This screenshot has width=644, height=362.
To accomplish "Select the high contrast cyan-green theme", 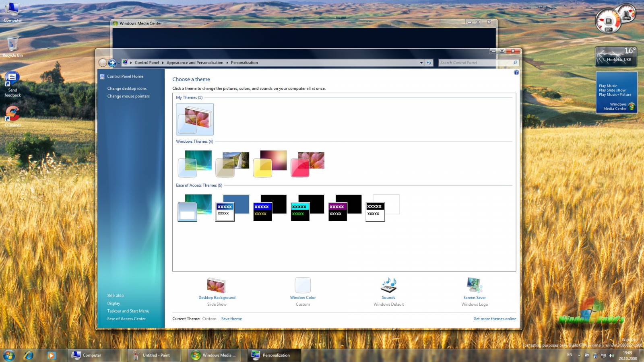I will pyautogui.click(x=308, y=208).
